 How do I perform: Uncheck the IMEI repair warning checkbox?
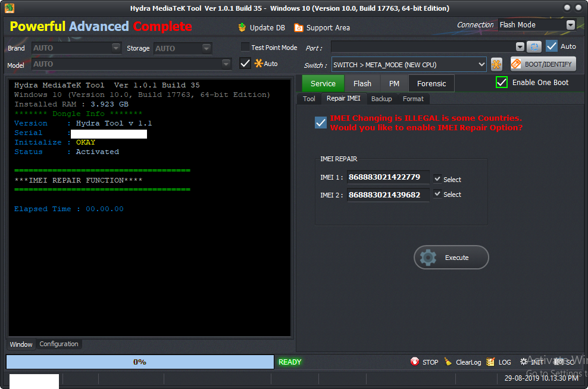[x=321, y=123]
